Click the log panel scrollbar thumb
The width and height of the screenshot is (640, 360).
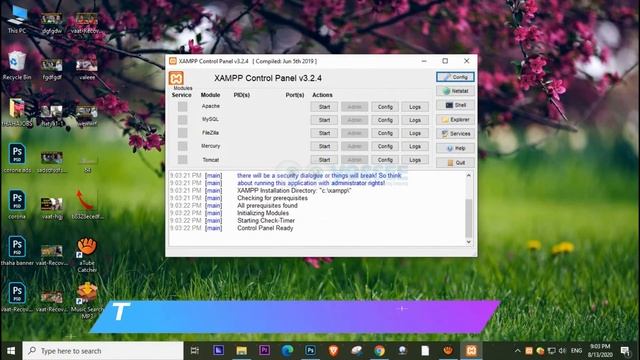(469, 218)
